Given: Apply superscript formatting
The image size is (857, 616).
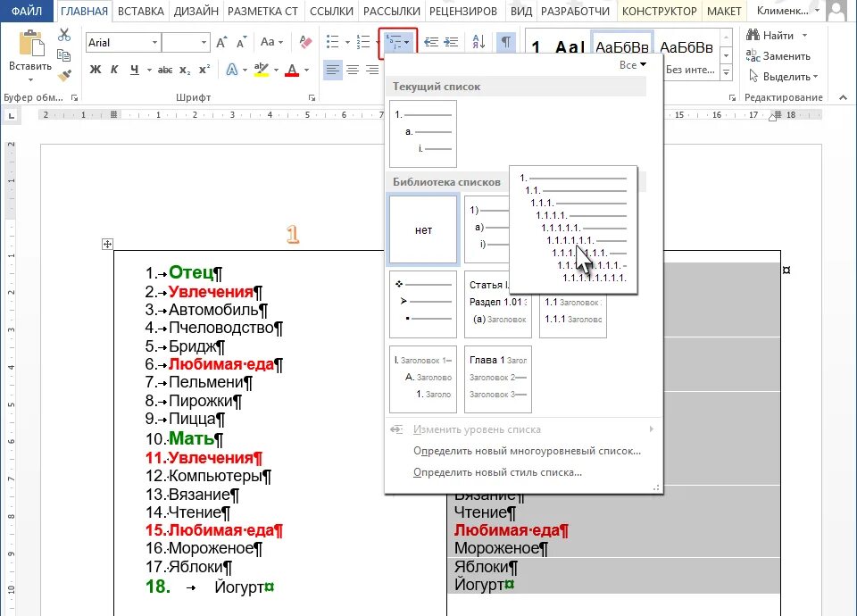Looking at the screenshot, I should pyautogui.click(x=204, y=70).
